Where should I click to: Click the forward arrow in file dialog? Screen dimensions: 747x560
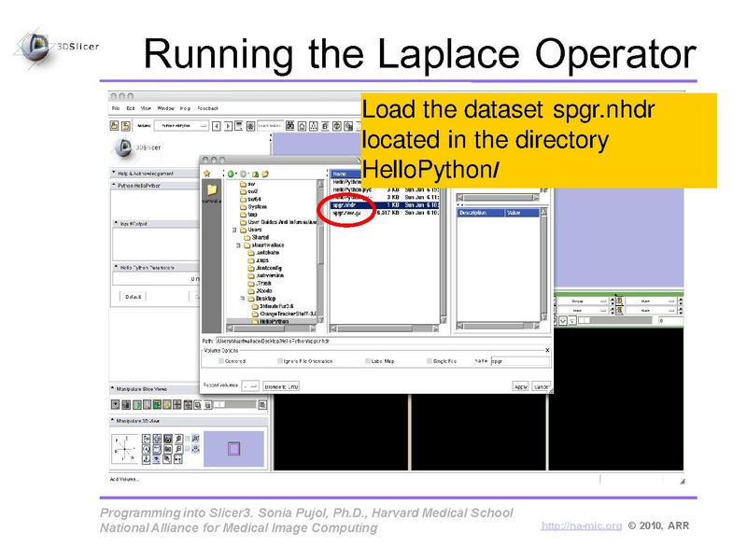pos(243,174)
